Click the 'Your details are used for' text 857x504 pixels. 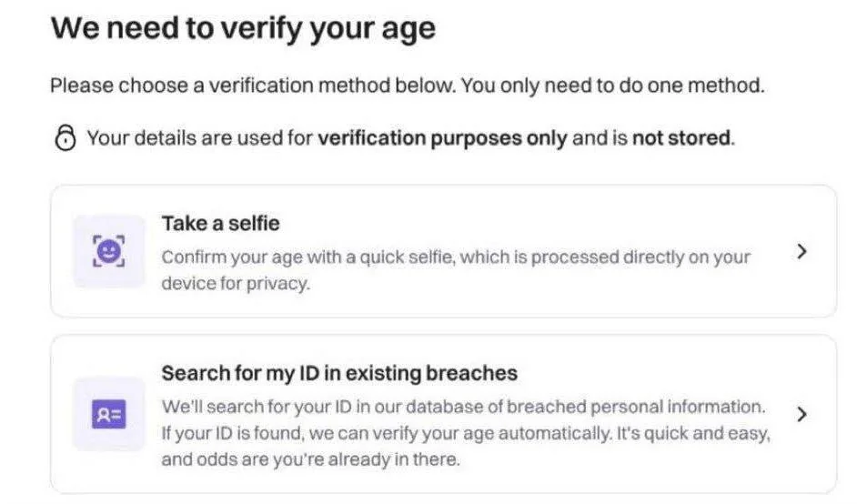(199, 138)
